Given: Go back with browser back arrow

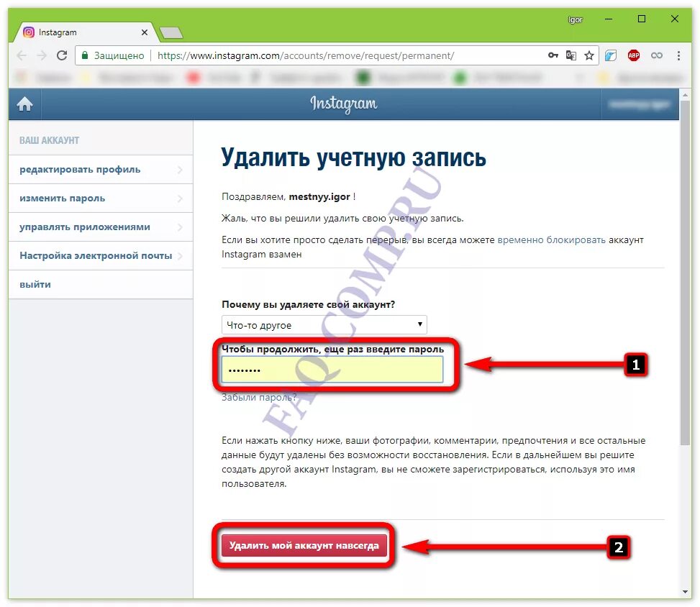Looking at the screenshot, I should [x=22, y=55].
